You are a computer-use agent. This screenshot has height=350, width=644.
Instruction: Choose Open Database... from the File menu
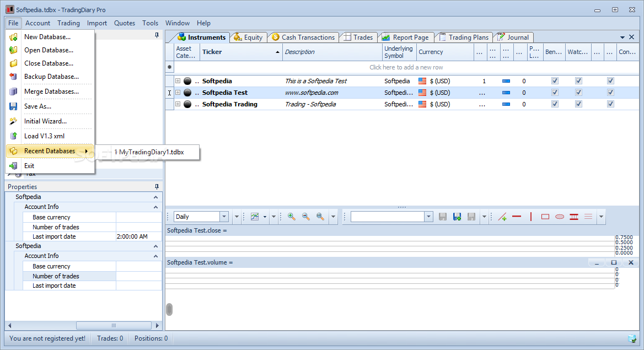pos(49,50)
